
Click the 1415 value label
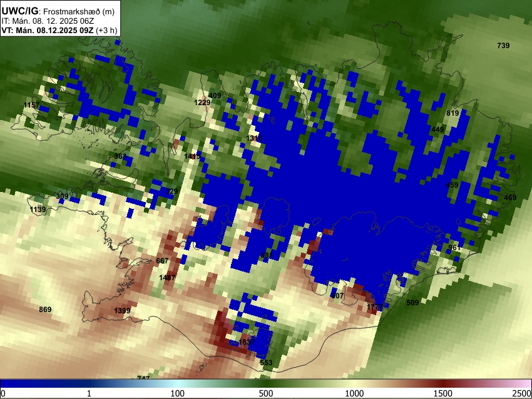click(x=192, y=156)
